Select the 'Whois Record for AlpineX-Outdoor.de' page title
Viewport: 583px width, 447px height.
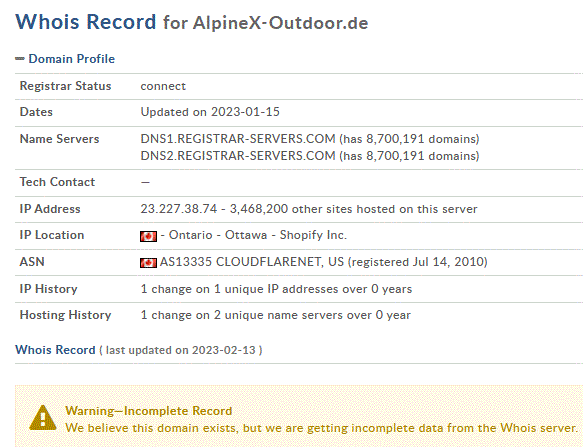(x=191, y=22)
